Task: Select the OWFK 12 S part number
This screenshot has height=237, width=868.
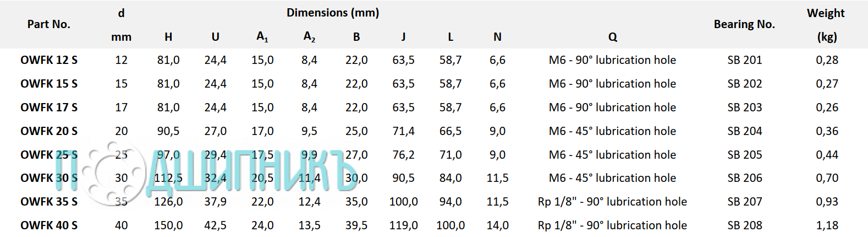Action: [49, 60]
